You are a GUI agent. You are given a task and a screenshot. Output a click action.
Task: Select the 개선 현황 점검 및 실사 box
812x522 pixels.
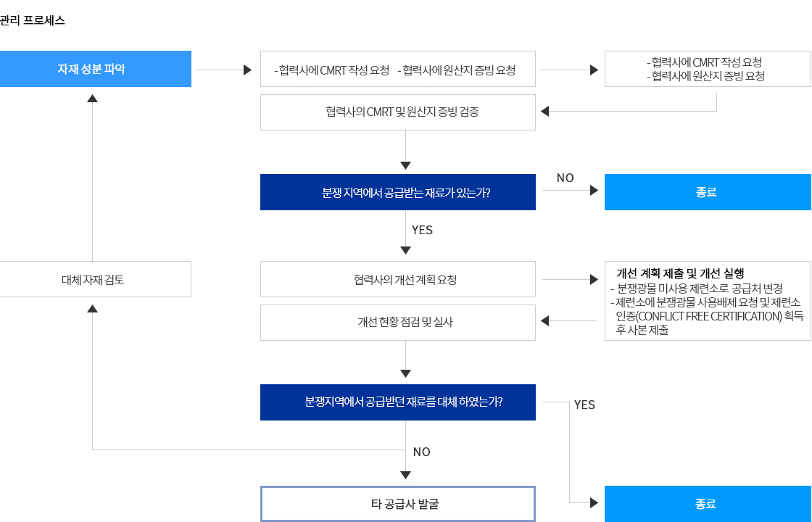click(398, 323)
